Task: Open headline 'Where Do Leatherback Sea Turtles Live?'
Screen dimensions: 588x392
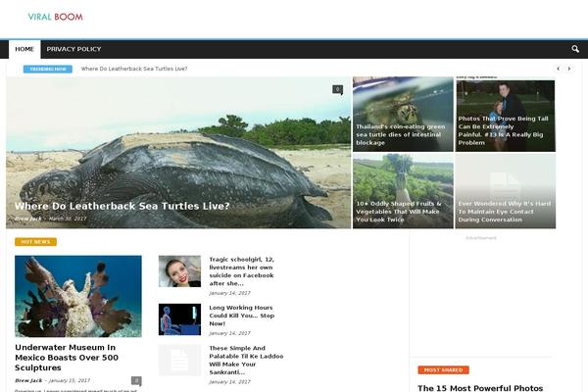Action: coord(122,206)
